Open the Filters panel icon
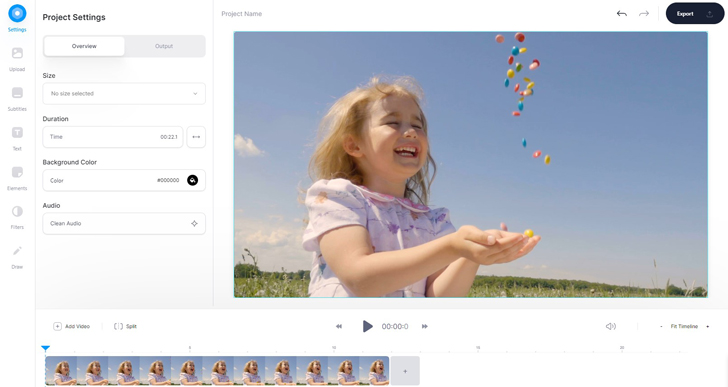 point(17,212)
